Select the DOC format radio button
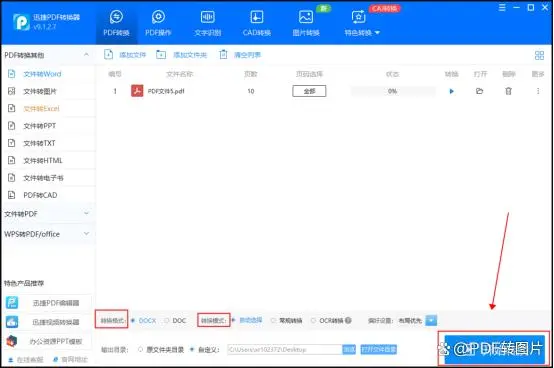This screenshot has width=554, height=368. [x=167, y=321]
